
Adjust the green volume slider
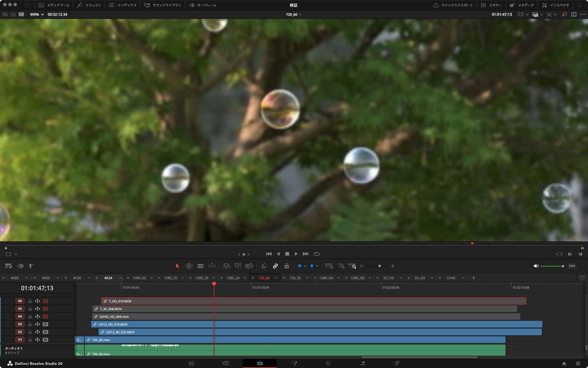coord(552,266)
